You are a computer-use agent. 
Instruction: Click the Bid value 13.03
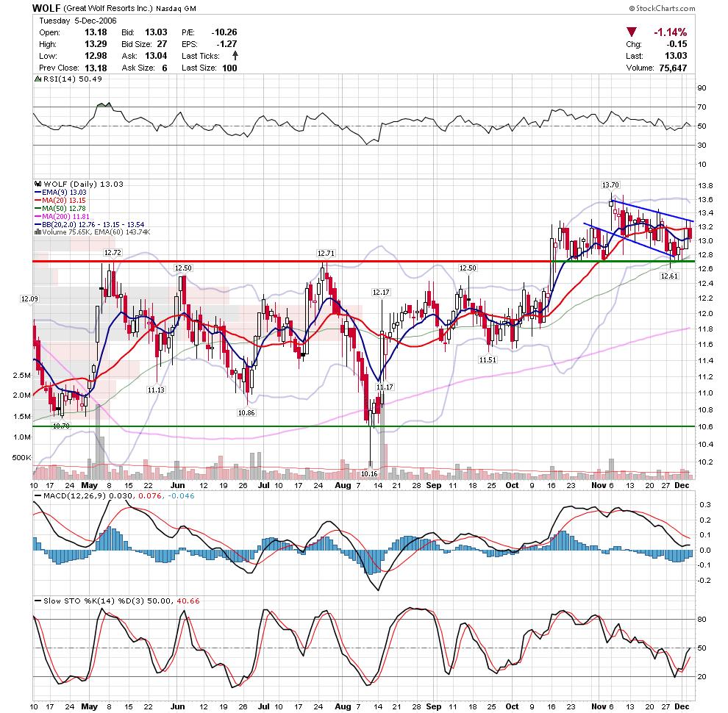click(156, 32)
